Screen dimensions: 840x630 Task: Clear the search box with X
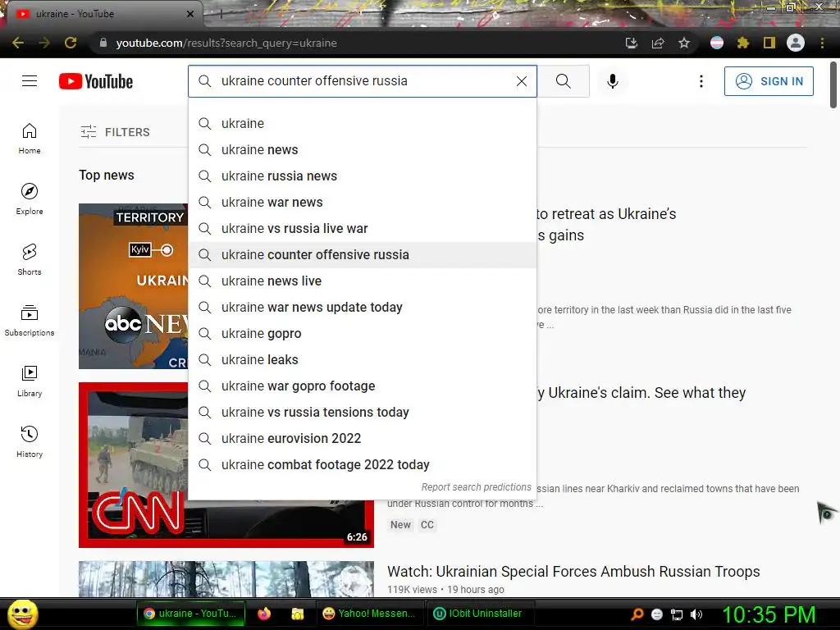point(521,81)
